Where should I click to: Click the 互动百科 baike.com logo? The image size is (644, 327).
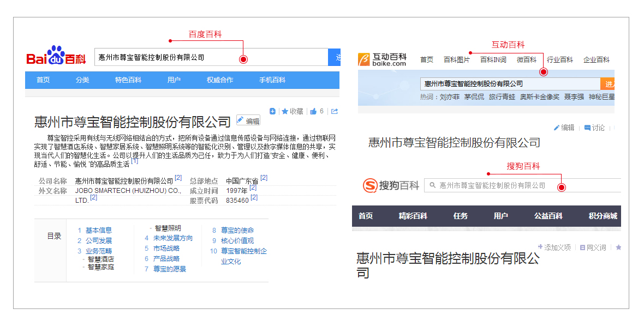382,59
